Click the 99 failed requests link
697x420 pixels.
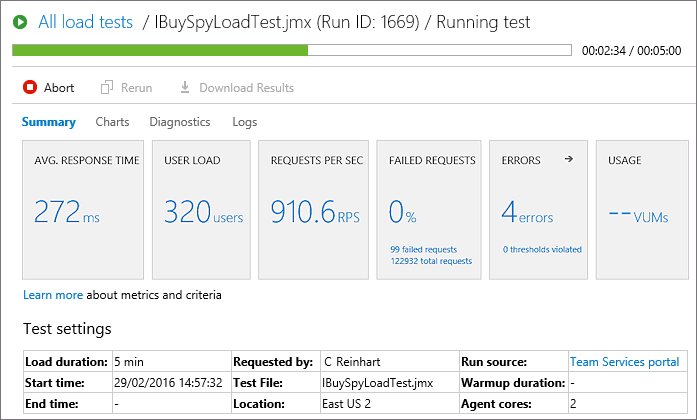tap(424, 249)
